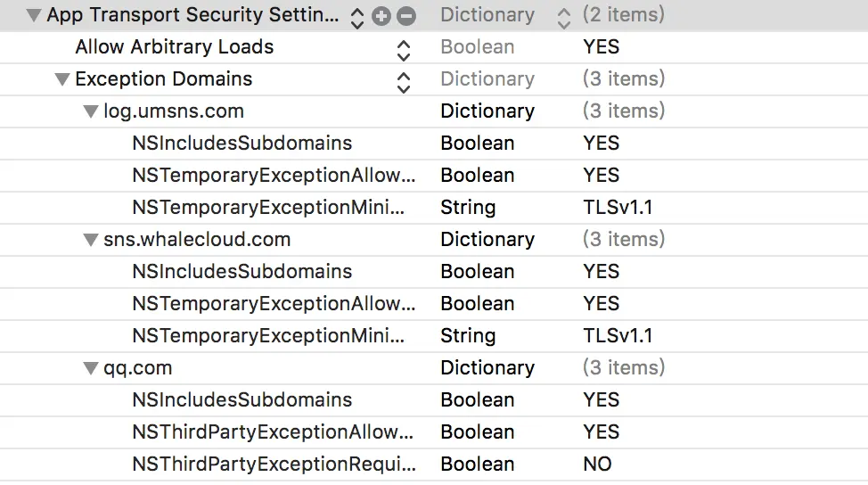Collapse the qq.com dictionary triangle

click(90, 368)
